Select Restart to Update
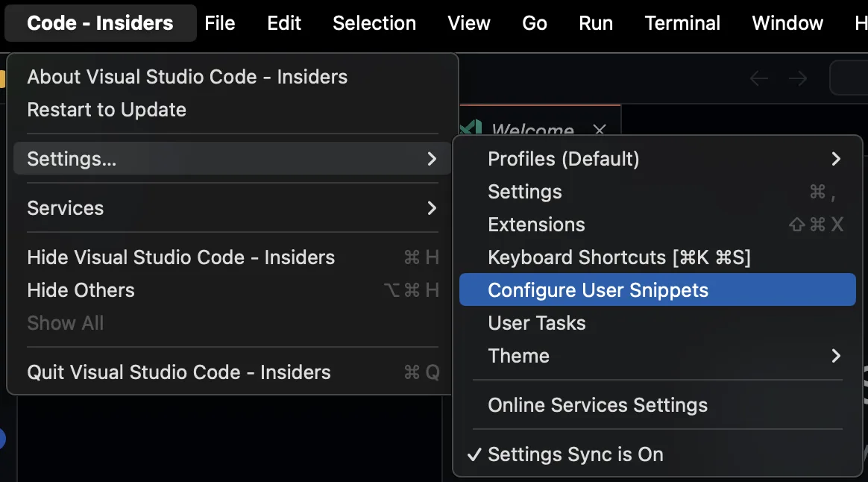Viewport: 868px width, 482px height. point(233,110)
